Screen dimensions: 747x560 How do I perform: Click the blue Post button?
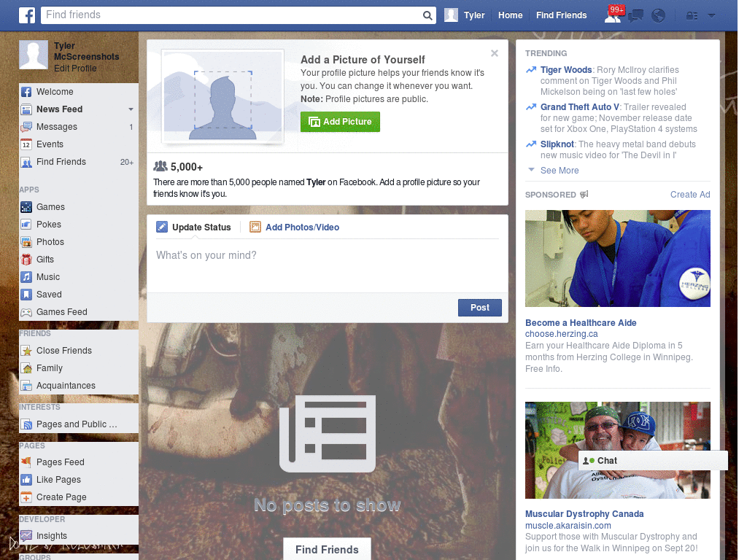click(480, 308)
